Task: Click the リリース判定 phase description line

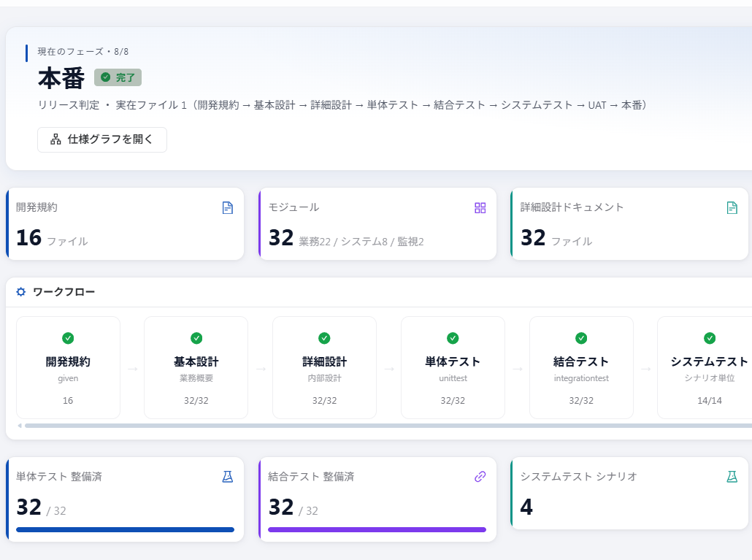Action: [x=342, y=105]
